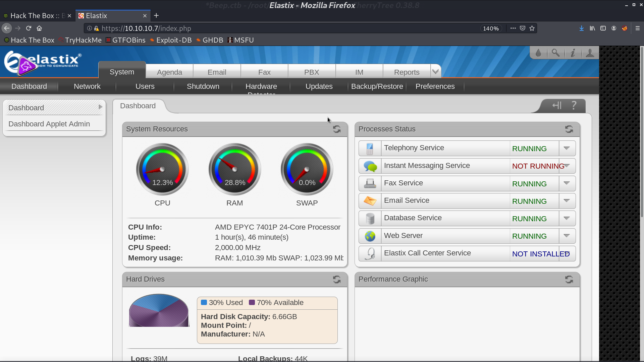Switch to the Agenda tab
Viewport: 644px width, 362px height.
(x=169, y=72)
